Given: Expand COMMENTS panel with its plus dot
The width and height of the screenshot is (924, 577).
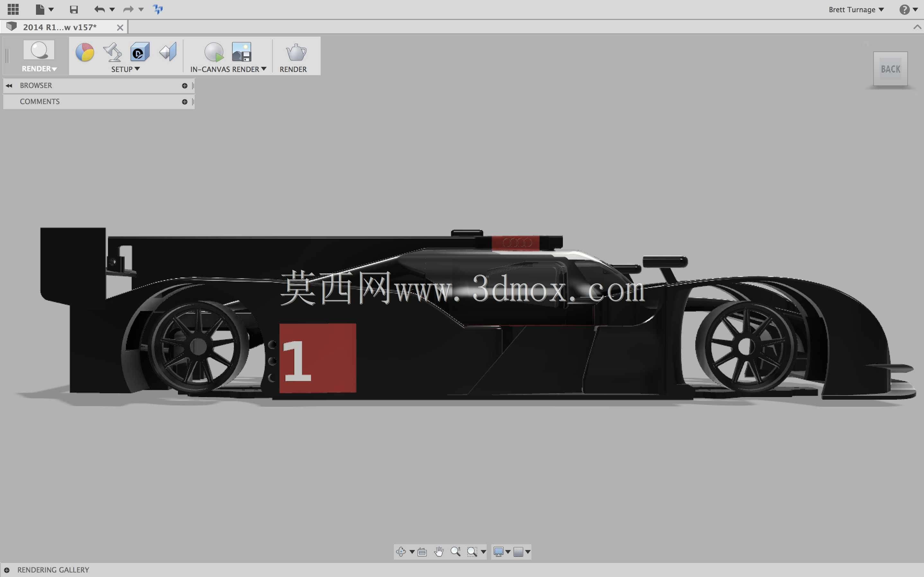Looking at the screenshot, I should (x=185, y=102).
